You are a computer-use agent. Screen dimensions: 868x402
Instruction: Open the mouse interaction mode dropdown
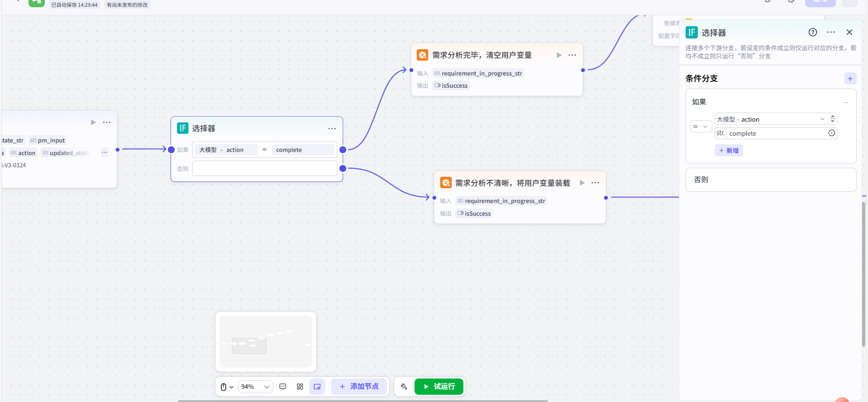(x=227, y=387)
